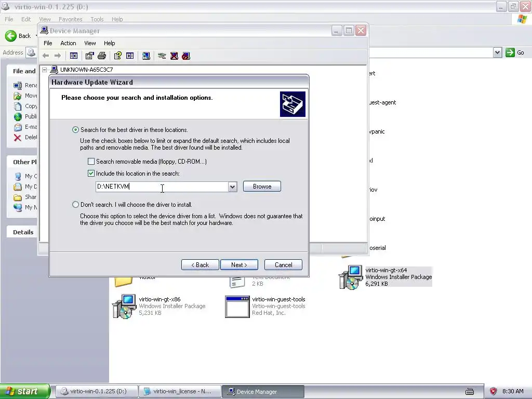Click the Next button in the wizard
The height and width of the screenshot is (399, 532).
pyautogui.click(x=239, y=264)
